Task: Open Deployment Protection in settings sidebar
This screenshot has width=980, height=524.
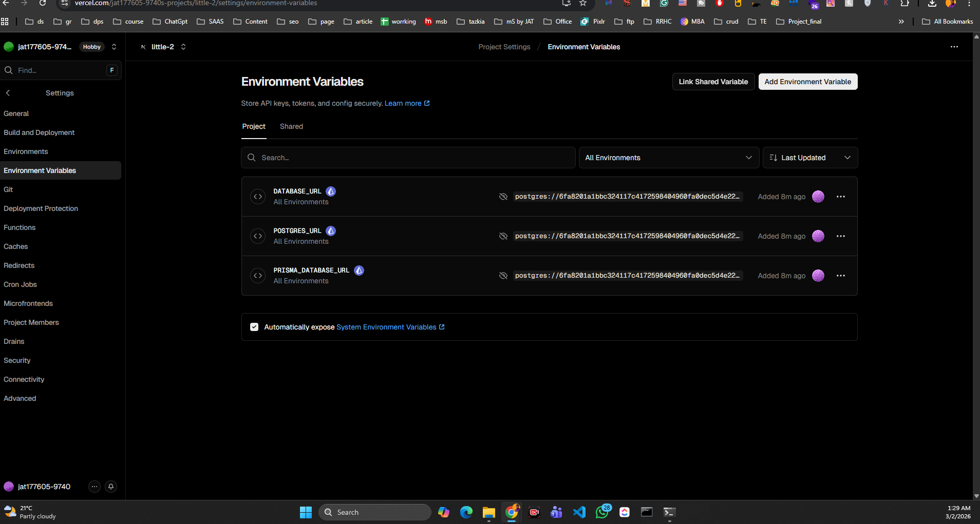Action: pos(41,208)
